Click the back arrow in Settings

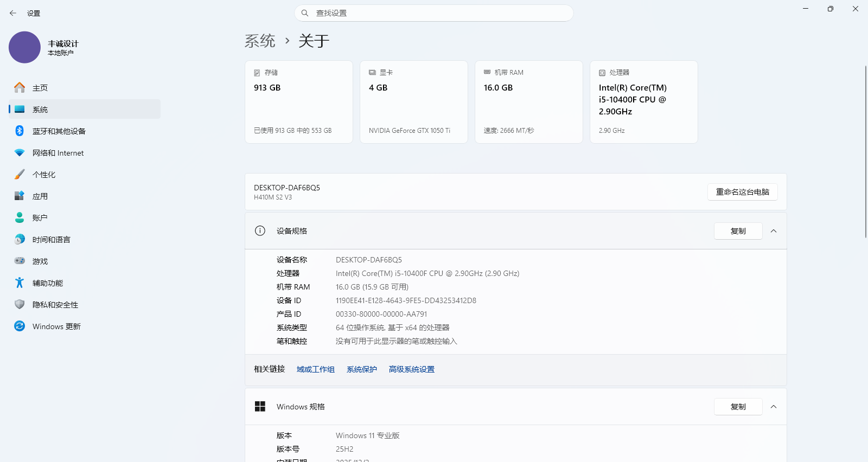13,13
